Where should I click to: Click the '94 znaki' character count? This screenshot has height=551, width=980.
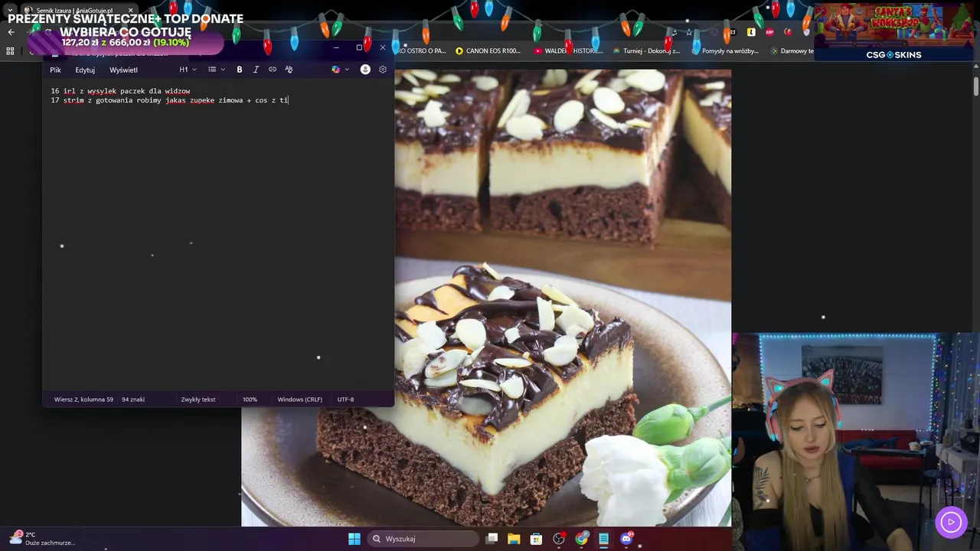(133, 399)
